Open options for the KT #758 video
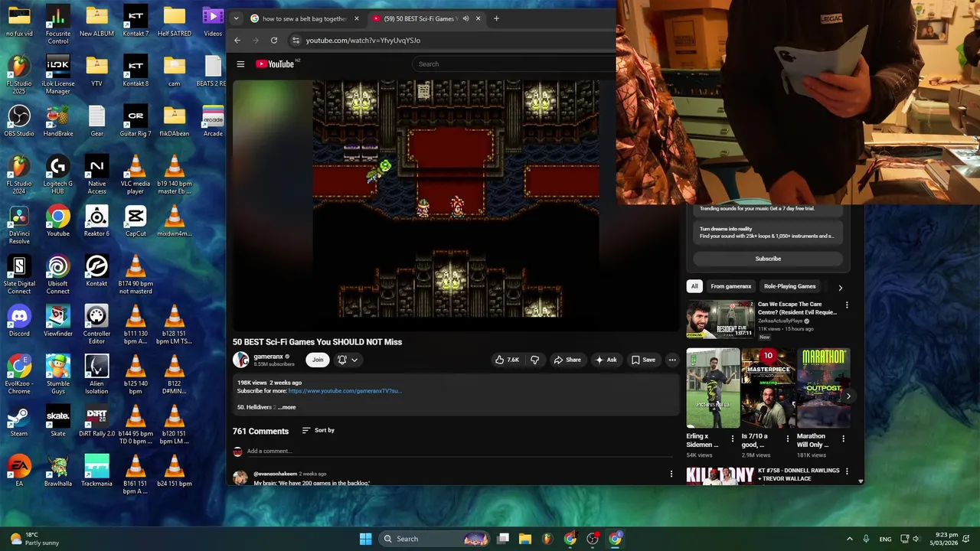This screenshot has width=980, height=551. [x=847, y=471]
